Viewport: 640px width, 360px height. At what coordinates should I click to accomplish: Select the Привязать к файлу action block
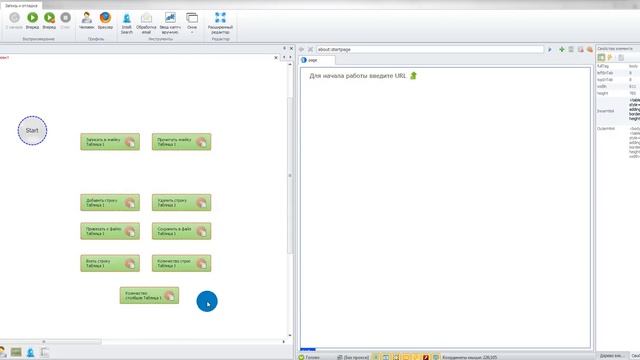(x=110, y=231)
